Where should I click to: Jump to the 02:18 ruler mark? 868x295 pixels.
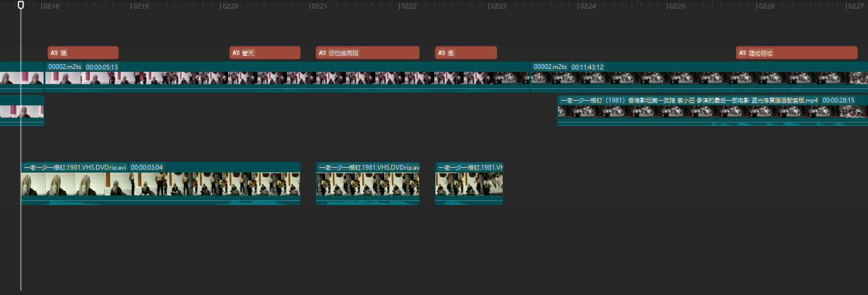tap(51, 6)
